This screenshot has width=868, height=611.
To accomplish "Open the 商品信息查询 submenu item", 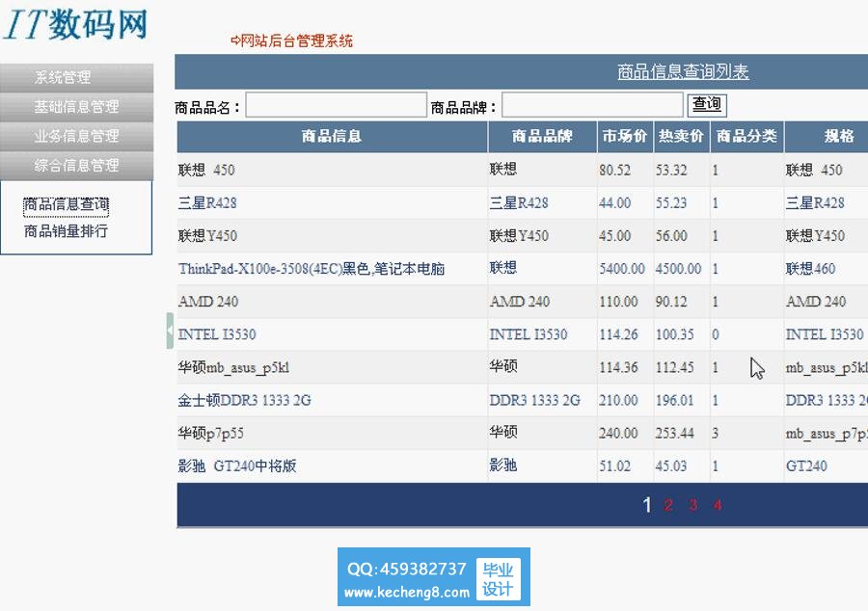I will tap(66, 205).
